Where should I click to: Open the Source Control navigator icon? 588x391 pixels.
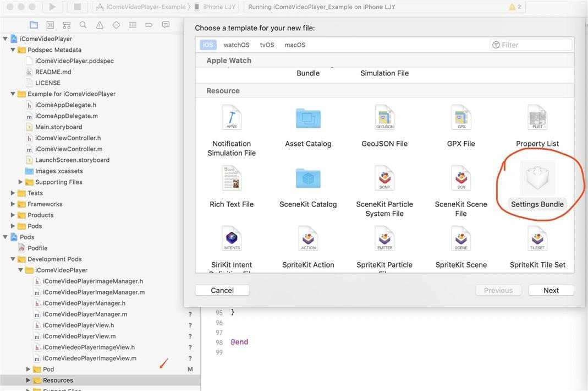pyautogui.click(x=50, y=25)
